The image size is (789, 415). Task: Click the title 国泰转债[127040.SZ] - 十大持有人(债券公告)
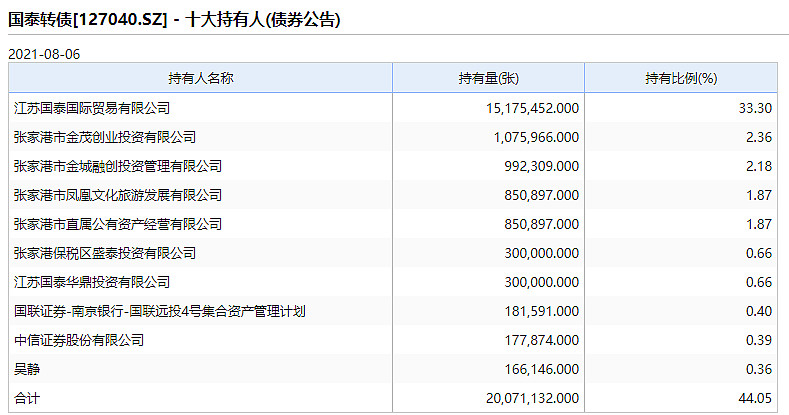[x=174, y=20]
